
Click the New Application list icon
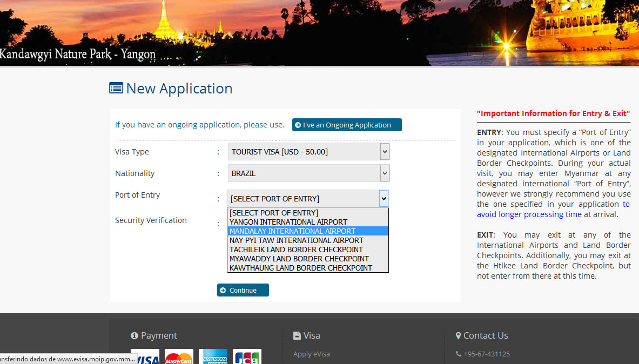click(116, 89)
